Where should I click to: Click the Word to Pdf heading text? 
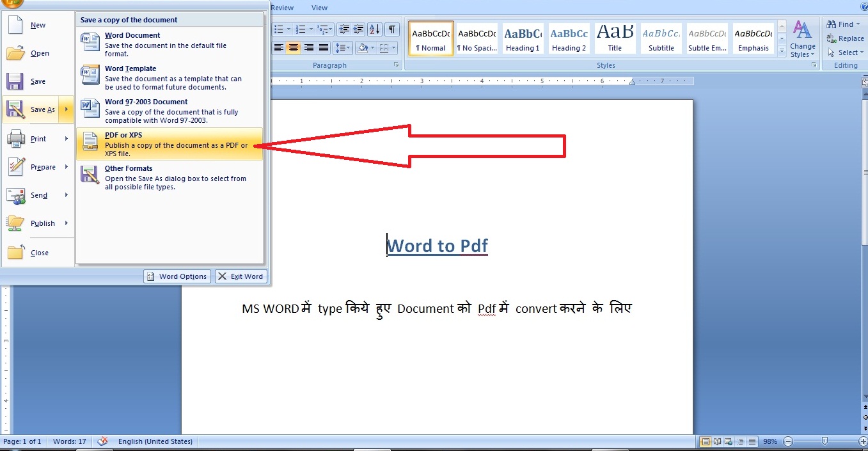[x=438, y=246]
